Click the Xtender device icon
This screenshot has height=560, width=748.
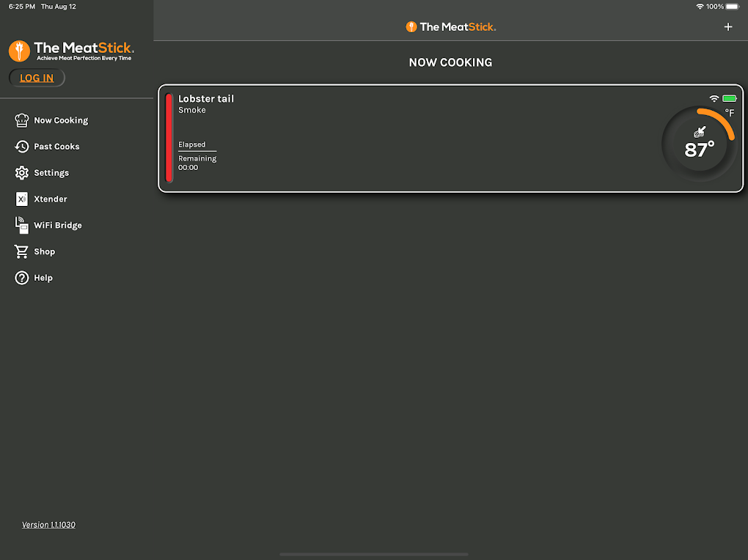(x=21, y=199)
